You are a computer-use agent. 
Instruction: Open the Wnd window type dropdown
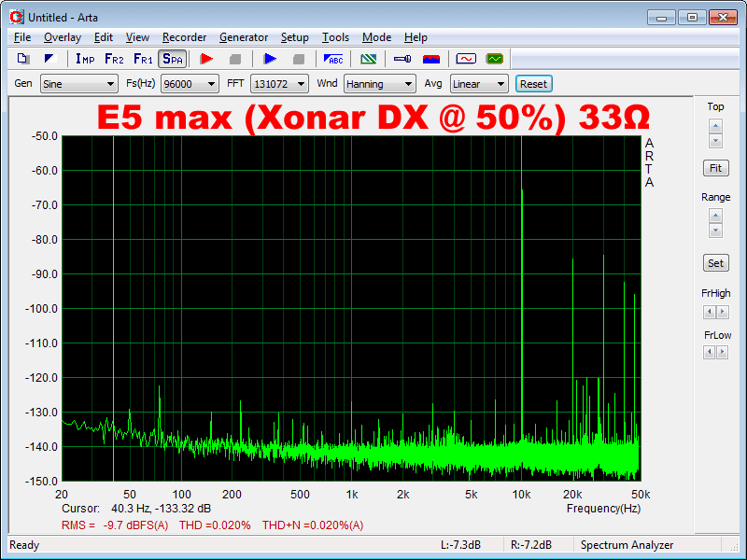(380, 84)
